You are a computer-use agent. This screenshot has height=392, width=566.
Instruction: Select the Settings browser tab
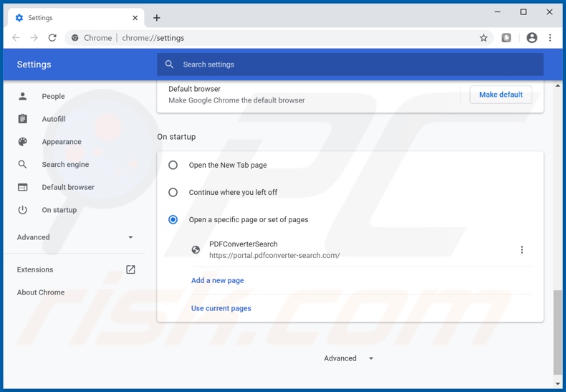76,18
